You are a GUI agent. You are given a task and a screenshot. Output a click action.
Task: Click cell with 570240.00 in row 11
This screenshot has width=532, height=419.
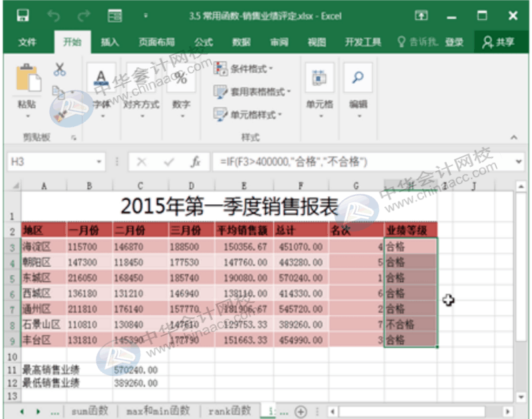140,370
